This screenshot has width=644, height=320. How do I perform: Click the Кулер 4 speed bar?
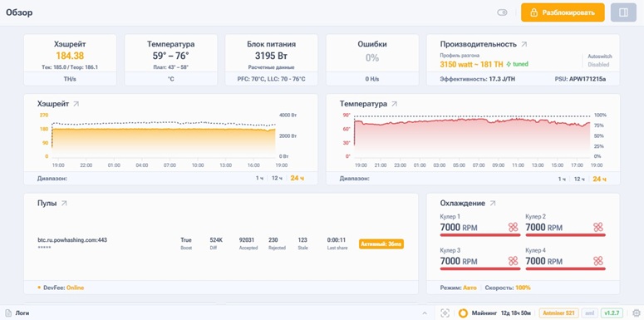click(566, 269)
